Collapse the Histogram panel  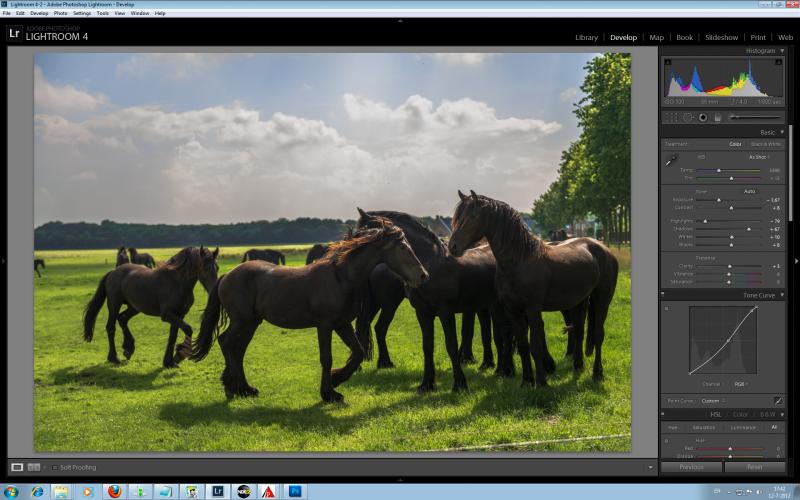click(x=782, y=51)
